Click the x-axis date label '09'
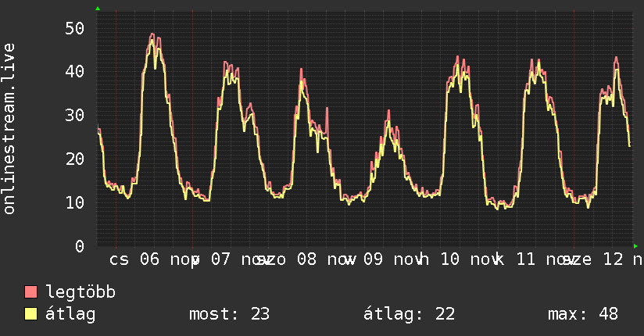The width and height of the screenshot is (644, 336). [373, 259]
